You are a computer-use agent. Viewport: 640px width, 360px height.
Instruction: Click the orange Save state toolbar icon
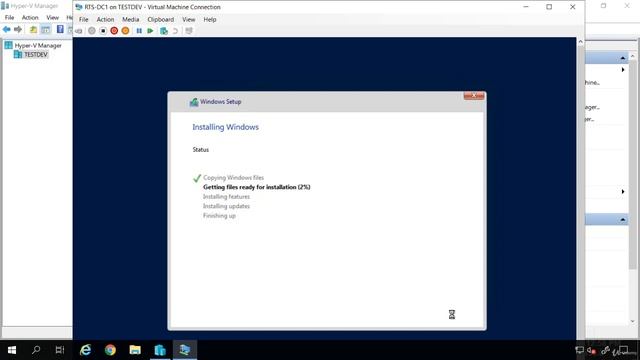[x=125, y=31]
